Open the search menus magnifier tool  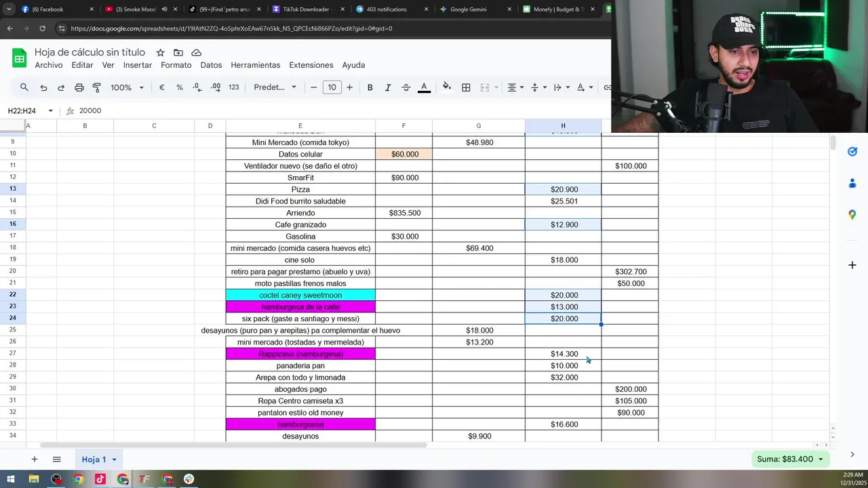[x=24, y=87]
